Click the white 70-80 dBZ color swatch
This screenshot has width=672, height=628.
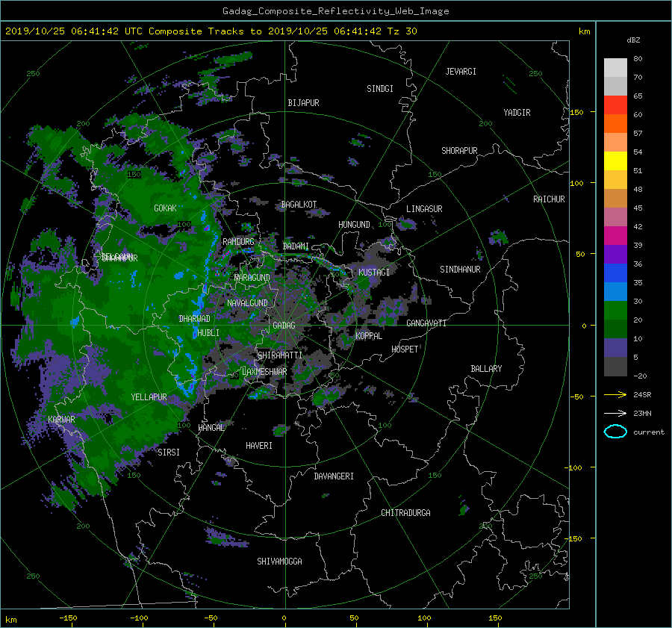coord(615,68)
